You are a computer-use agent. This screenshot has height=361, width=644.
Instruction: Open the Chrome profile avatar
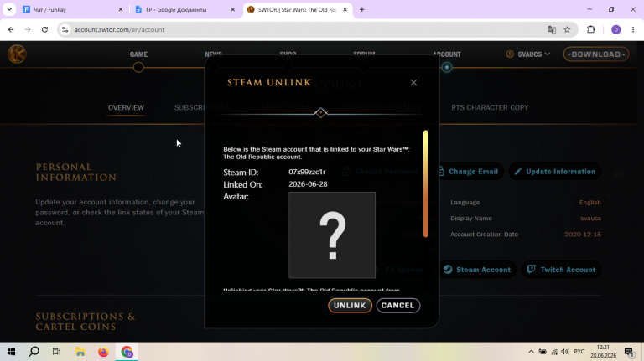tap(615, 29)
